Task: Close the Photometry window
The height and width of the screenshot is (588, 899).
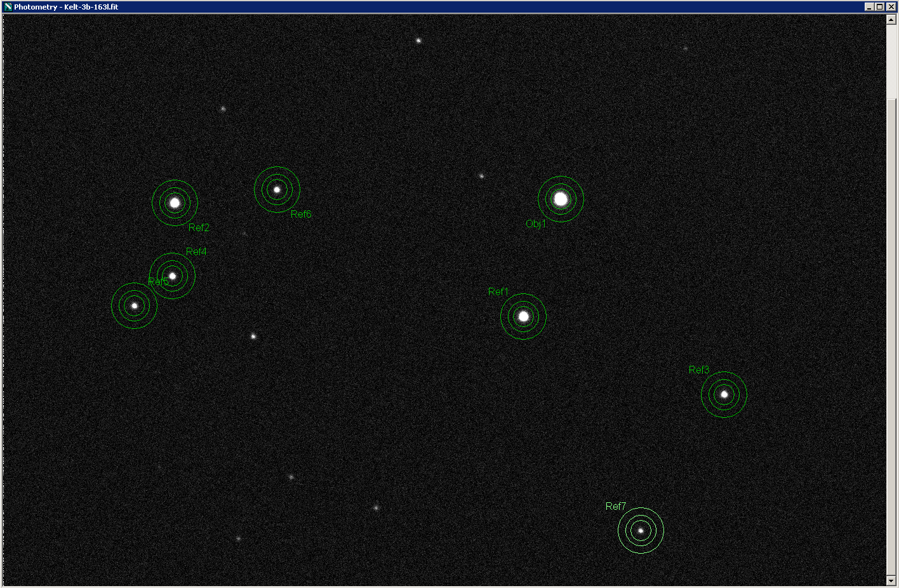Action: point(890,7)
